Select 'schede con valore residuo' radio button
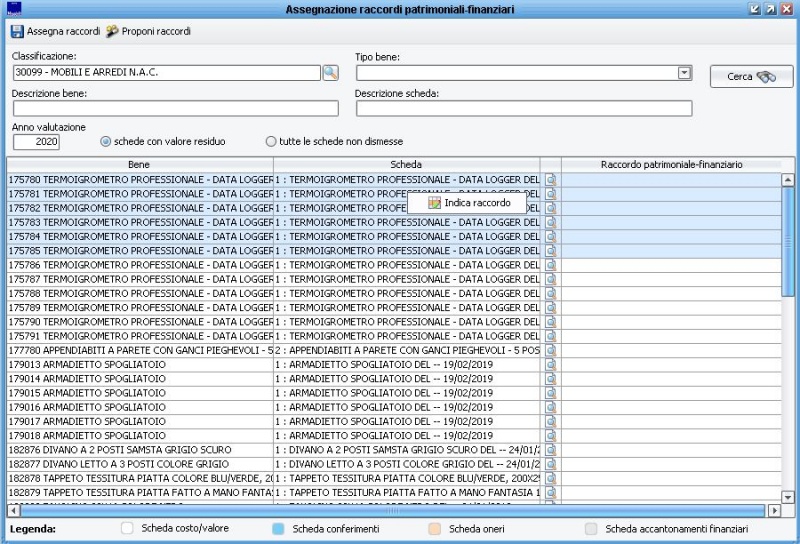800x544 pixels. point(106,142)
